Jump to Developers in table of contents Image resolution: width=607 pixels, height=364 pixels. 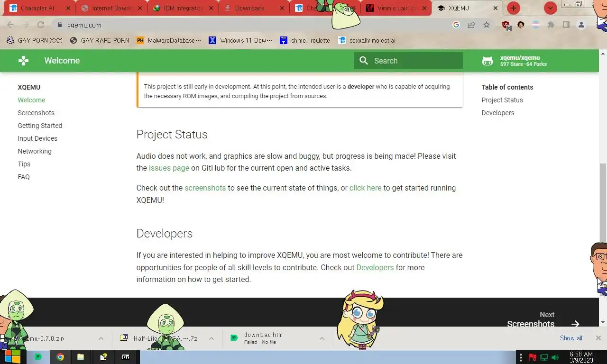(498, 113)
